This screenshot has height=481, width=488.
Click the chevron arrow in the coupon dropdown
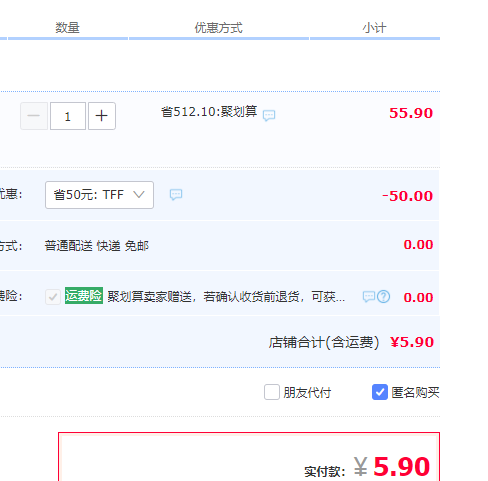point(139,194)
